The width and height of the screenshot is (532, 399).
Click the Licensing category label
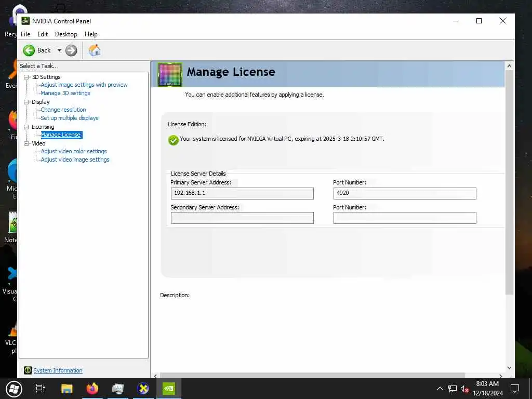tap(43, 127)
